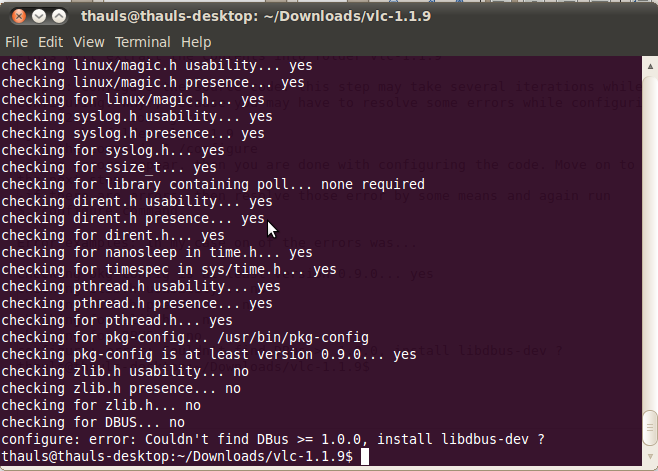Click the line 'pkg-config is at least version 0.9.0'
This screenshot has width=658, height=471.
209,354
